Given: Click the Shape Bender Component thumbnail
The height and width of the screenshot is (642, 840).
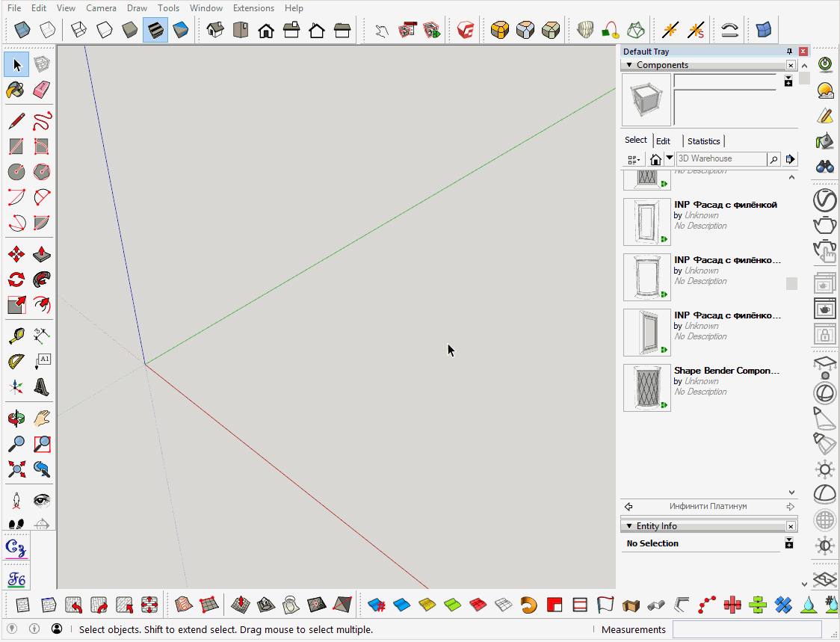Looking at the screenshot, I should (x=646, y=388).
